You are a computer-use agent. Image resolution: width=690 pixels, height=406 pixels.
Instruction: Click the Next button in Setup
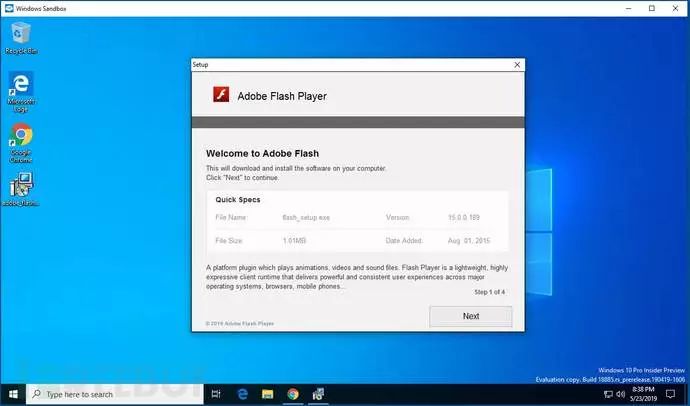[x=470, y=316]
